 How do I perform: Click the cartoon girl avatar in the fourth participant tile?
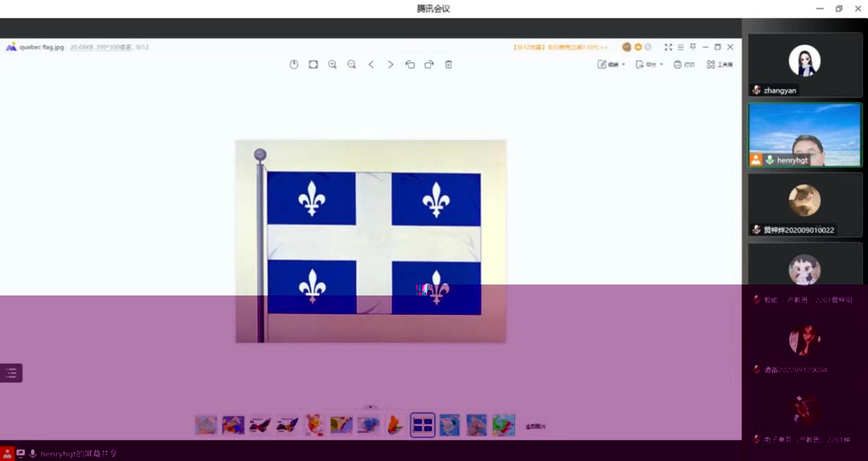point(804,270)
